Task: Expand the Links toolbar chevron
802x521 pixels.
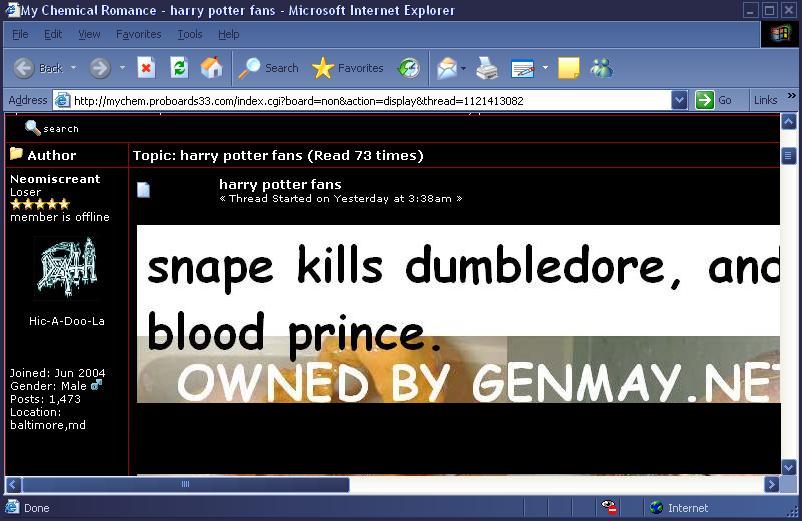Action: (792, 96)
